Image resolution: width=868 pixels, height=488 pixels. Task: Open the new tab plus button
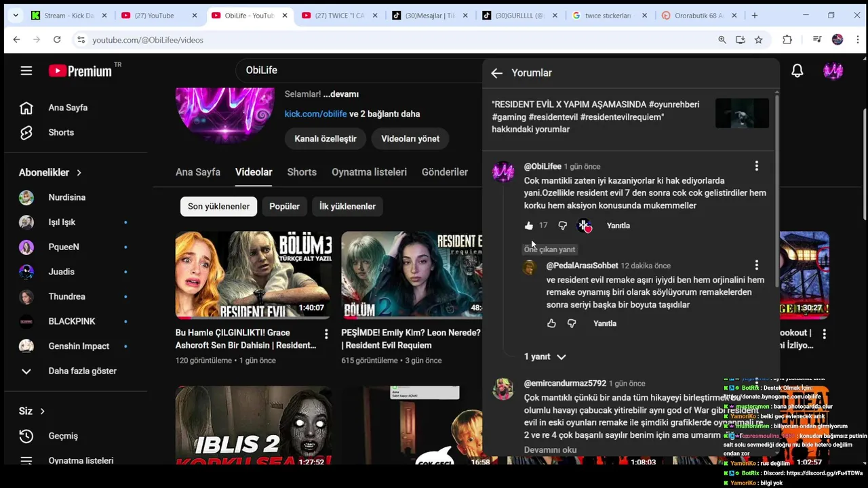[754, 16]
